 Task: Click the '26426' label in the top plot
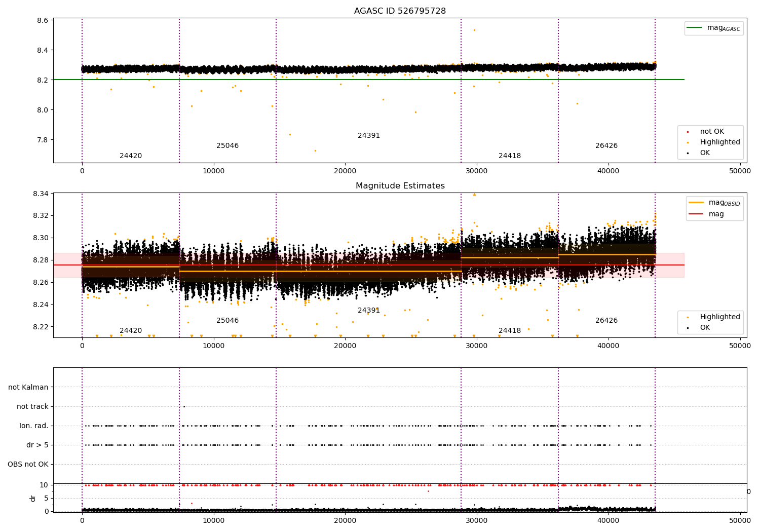[x=606, y=146]
